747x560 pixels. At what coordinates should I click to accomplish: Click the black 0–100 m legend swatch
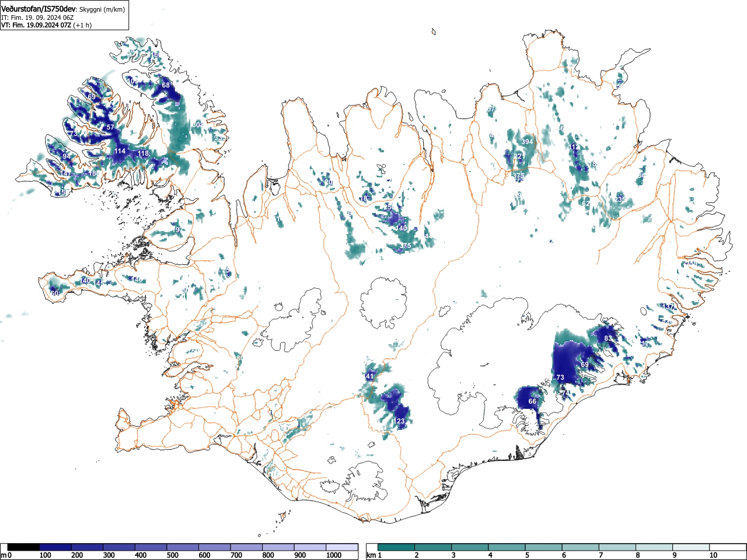click(x=23, y=547)
